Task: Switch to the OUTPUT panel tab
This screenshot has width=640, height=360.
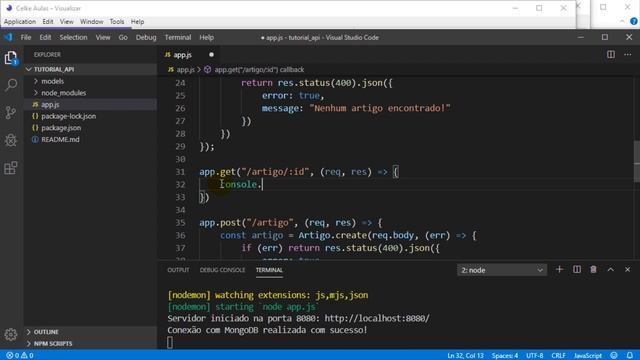Action: click(178, 270)
